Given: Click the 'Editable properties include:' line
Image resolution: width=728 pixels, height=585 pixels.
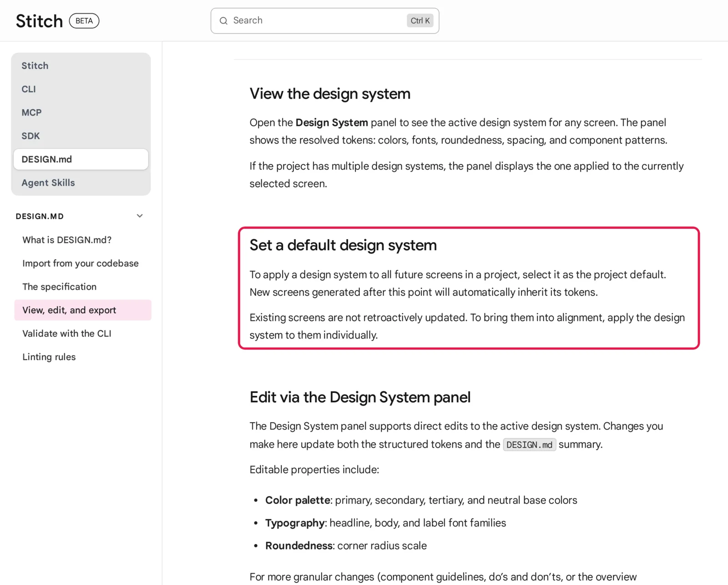Looking at the screenshot, I should (314, 469).
